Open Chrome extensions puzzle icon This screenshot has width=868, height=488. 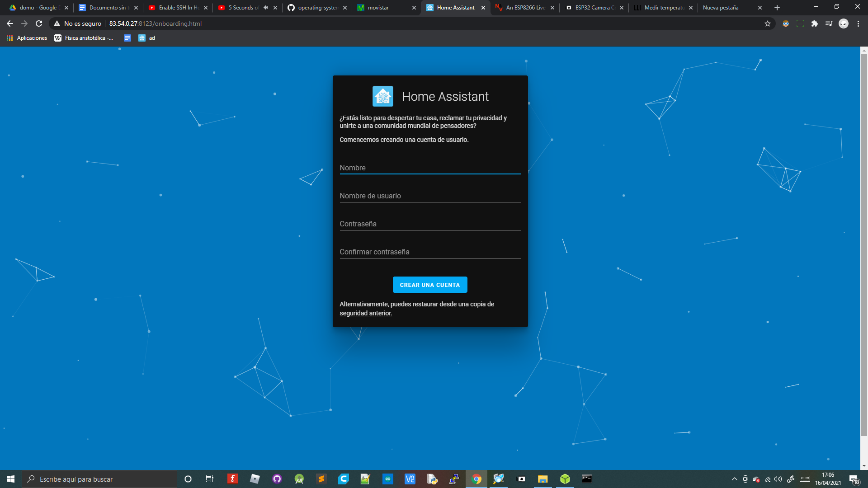click(815, 23)
